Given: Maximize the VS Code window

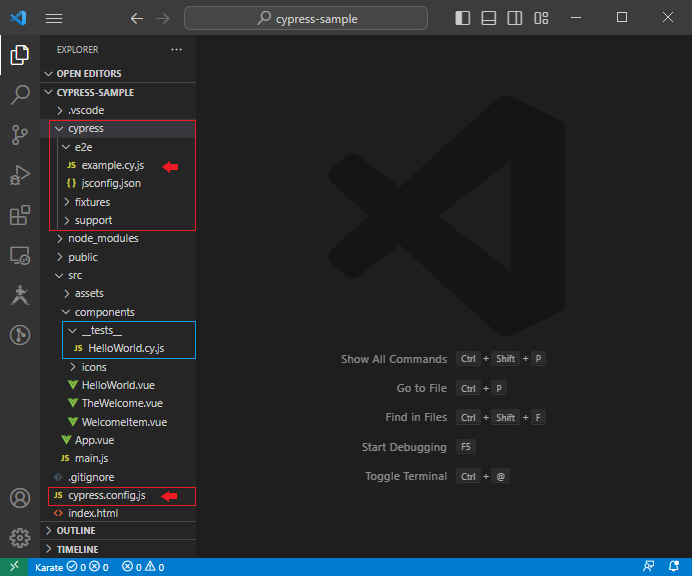Looking at the screenshot, I should point(622,18).
